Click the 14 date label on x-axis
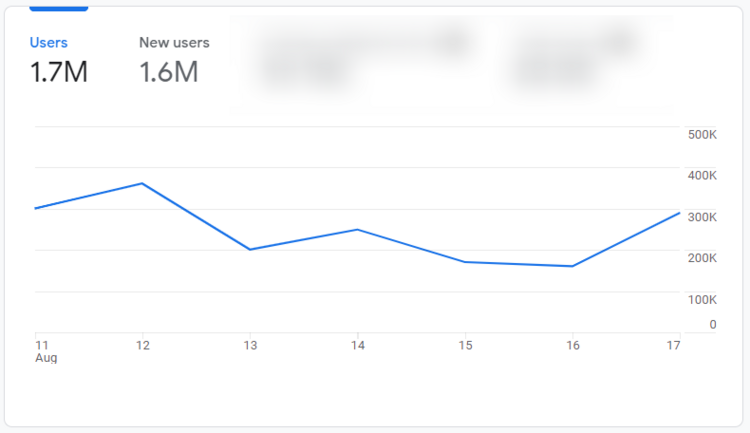Image resolution: width=750 pixels, height=433 pixels. click(357, 345)
